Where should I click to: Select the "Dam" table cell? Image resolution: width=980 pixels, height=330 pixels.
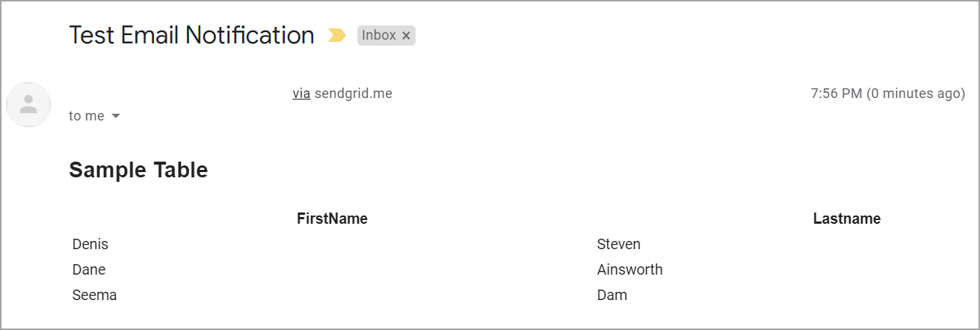tap(611, 295)
